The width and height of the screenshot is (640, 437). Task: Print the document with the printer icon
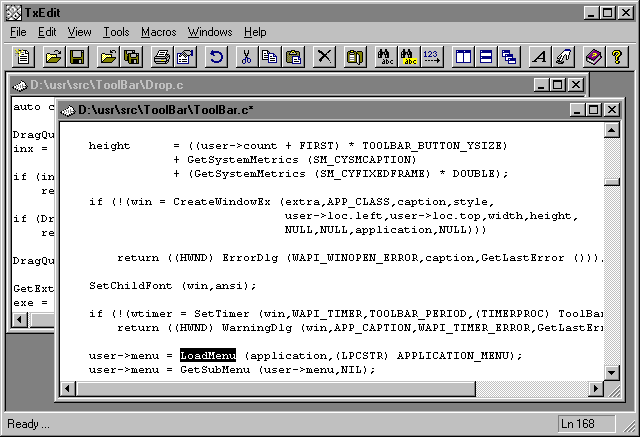(x=162, y=57)
